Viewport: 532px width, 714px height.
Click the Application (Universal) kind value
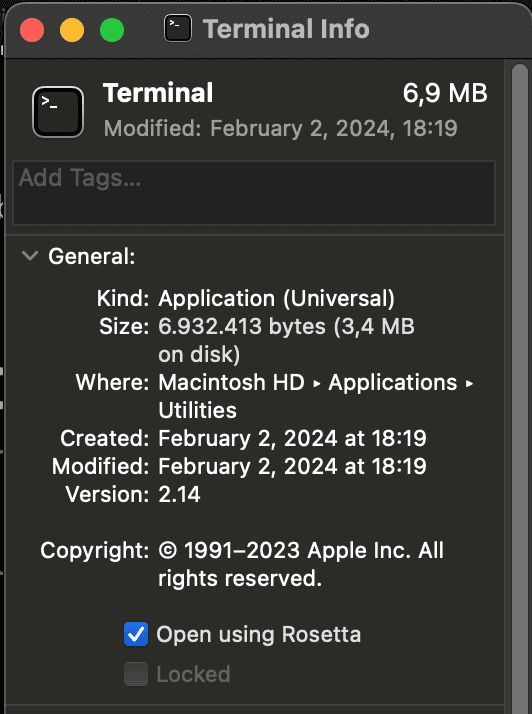coord(276,299)
